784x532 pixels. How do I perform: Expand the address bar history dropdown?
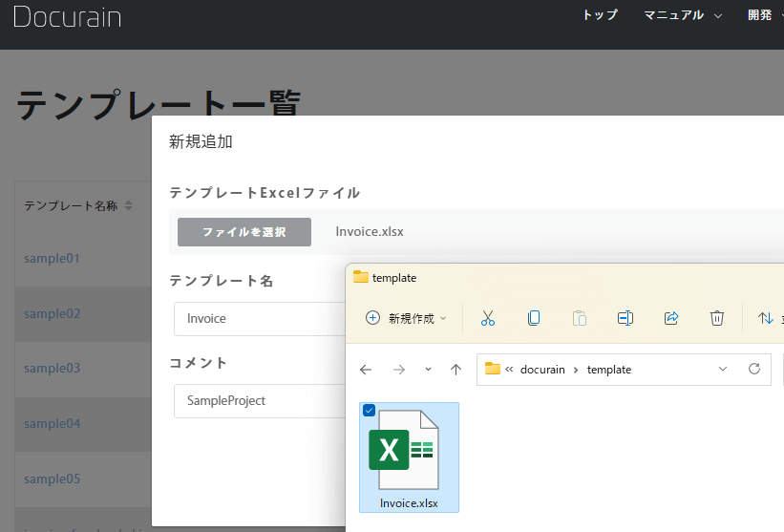pyautogui.click(x=723, y=369)
